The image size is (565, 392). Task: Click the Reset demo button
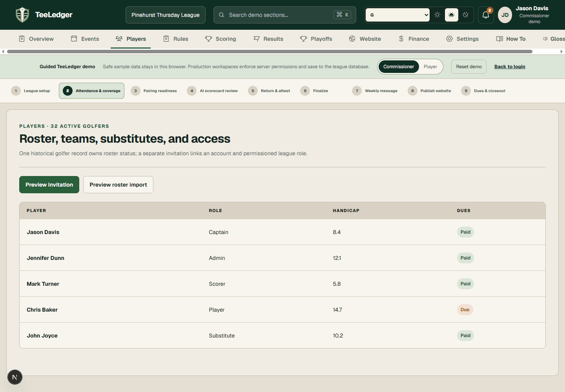coord(469,67)
